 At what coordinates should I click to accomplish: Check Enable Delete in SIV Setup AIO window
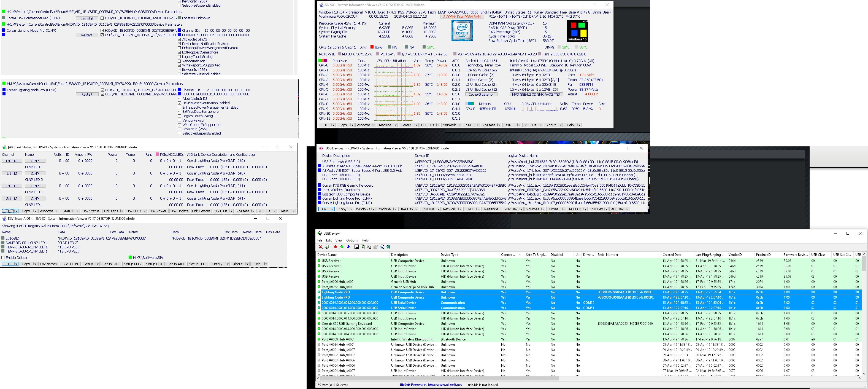pos(3,257)
